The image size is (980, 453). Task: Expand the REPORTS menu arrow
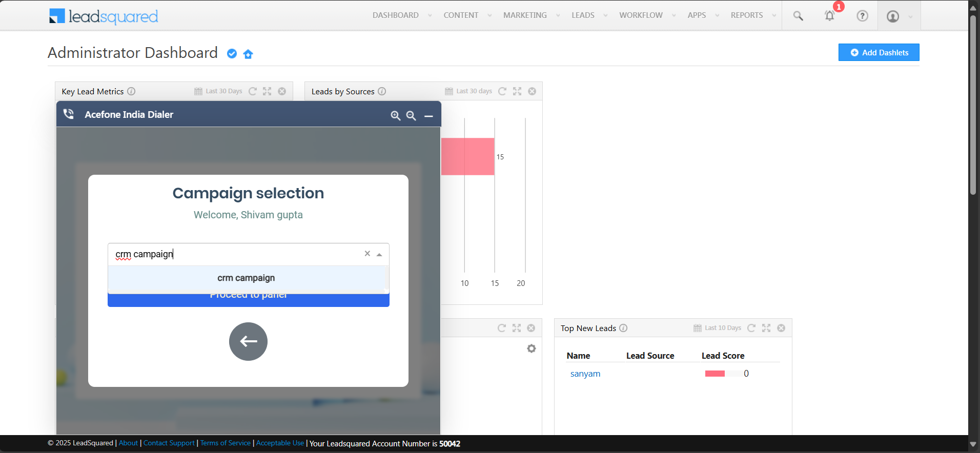click(774, 15)
